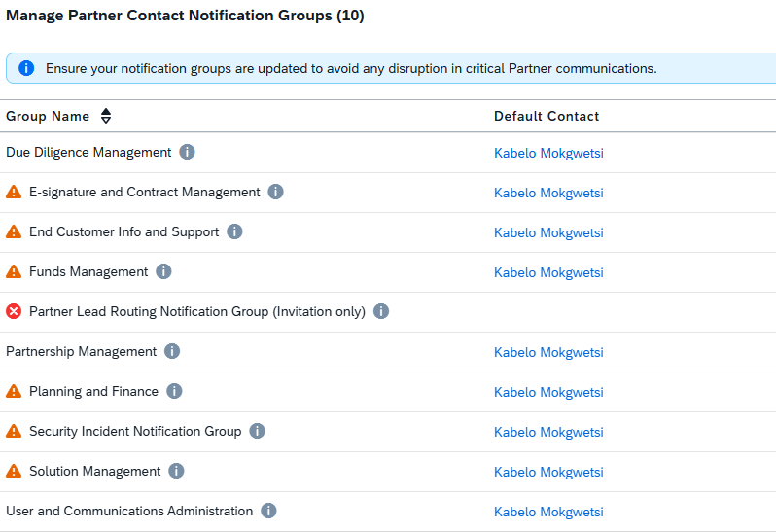
Task: Click warning triangle beside Funds Management
Action: 14,271
